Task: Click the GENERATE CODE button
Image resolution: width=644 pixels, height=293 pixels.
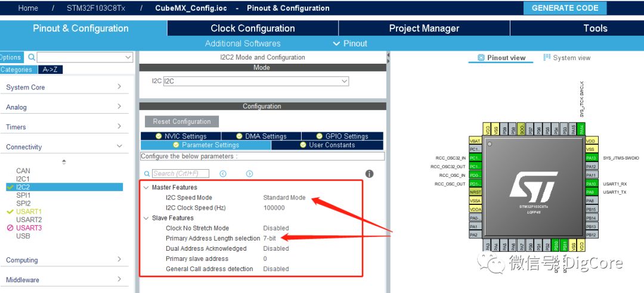Action: (565, 8)
